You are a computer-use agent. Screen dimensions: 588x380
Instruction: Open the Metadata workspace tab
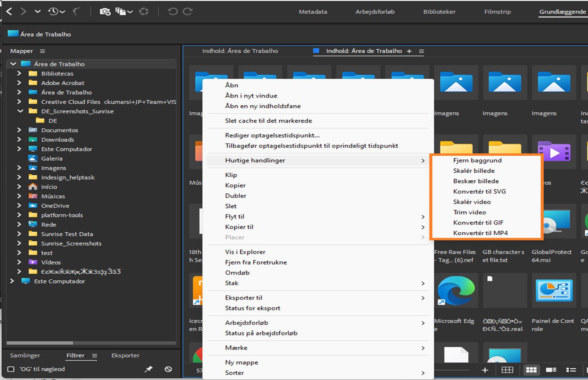[x=313, y=12]
